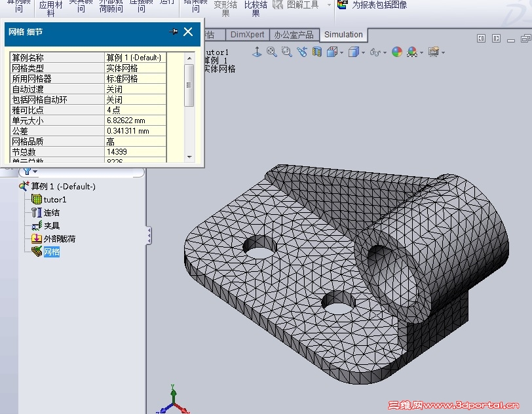Click the connections icon beside 连结
The width and height of the screenshot is (532, 414).
tap(36, 212)
